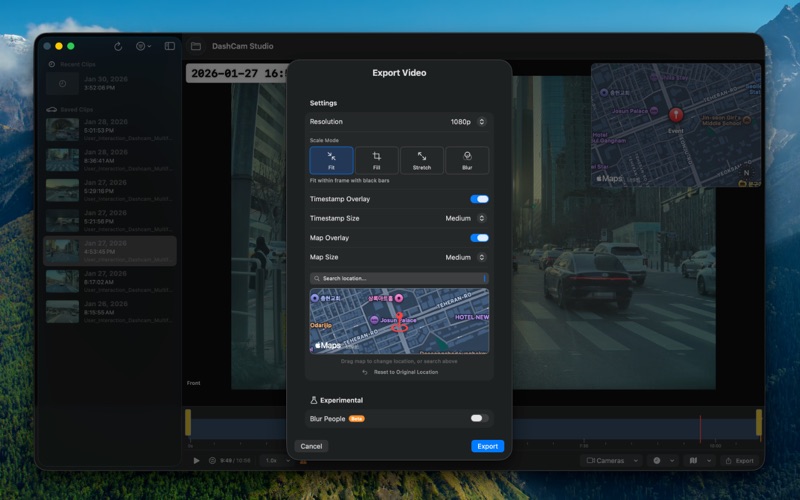Open the Timestamp Size Medium dropdown

(x=465, y=218)
